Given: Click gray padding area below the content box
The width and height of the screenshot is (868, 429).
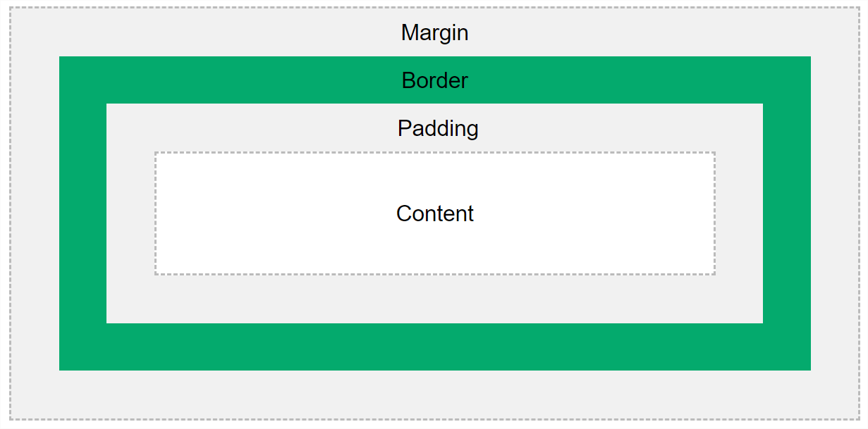Looking at the screenshot, I should pos(434,299).
